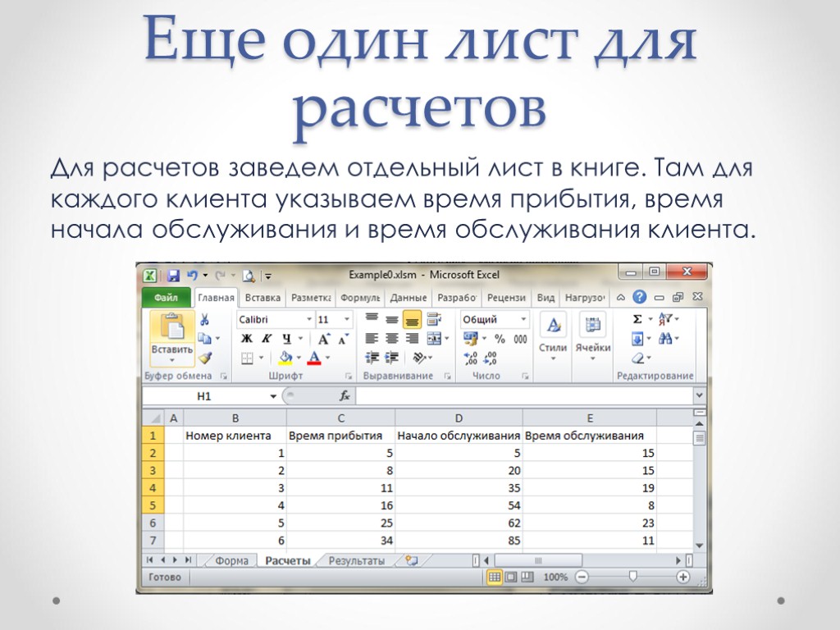The width and height of the screenshot is (840, 630).
Task: Click the 100% zoom level
Action: coord(555,577)
